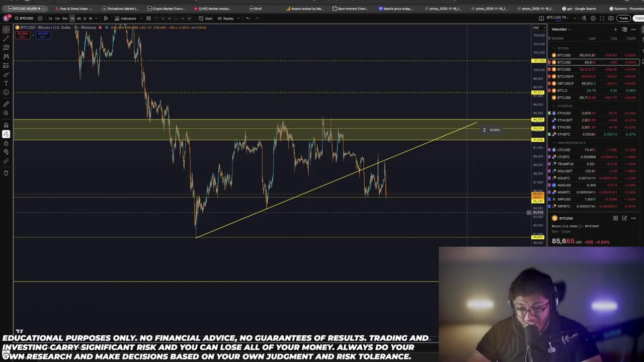The width and height of the screenshot is (644, 362).
Task: Open the BTCUSD symbol search
Action: [x=24, y=18]
